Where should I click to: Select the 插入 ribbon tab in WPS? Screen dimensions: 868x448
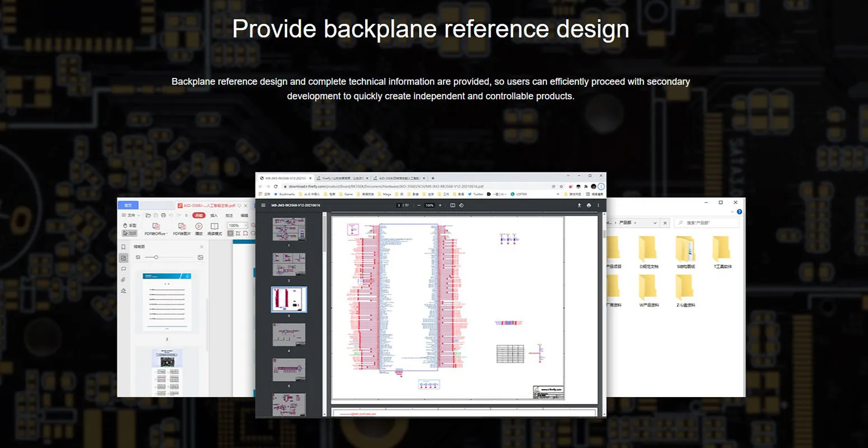[x=214, y=216]
